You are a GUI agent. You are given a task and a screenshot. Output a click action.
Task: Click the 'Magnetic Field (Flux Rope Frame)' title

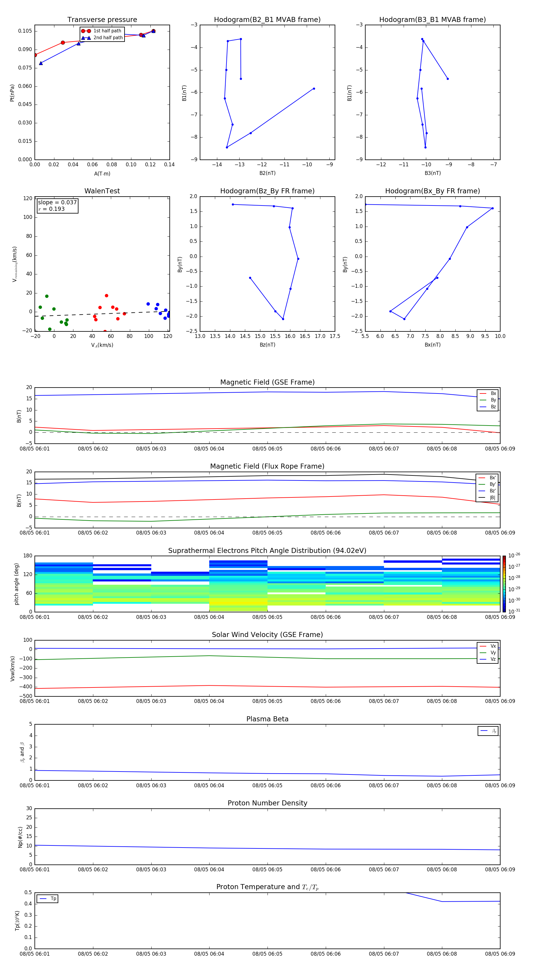tap(267, 467)
